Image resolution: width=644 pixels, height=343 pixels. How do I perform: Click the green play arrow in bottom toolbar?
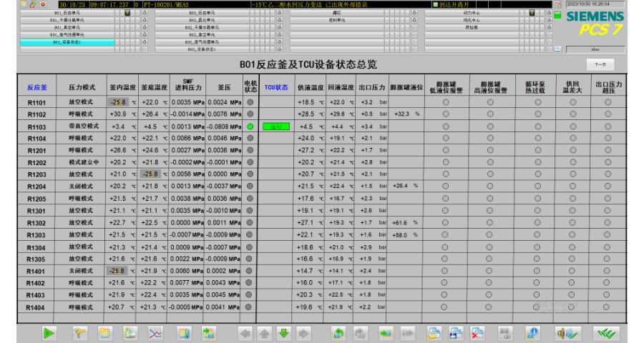pyautogui.click(x=49, y=332)
